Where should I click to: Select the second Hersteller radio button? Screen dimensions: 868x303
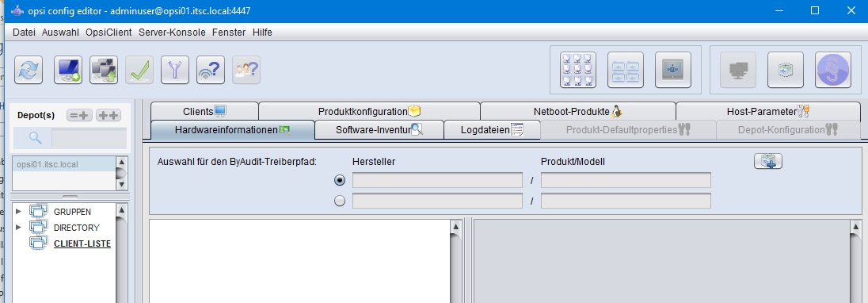340,201
